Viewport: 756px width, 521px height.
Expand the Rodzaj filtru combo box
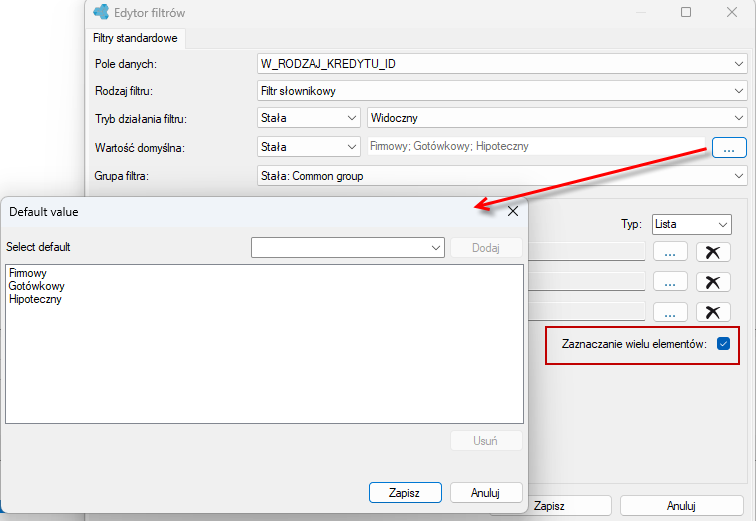[x=502, y=91]
